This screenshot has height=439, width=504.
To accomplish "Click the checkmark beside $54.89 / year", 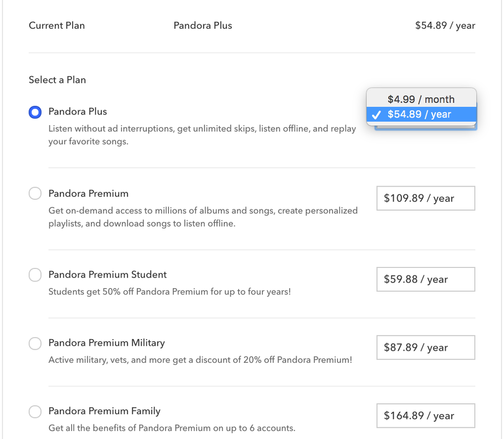I will 376,115.
